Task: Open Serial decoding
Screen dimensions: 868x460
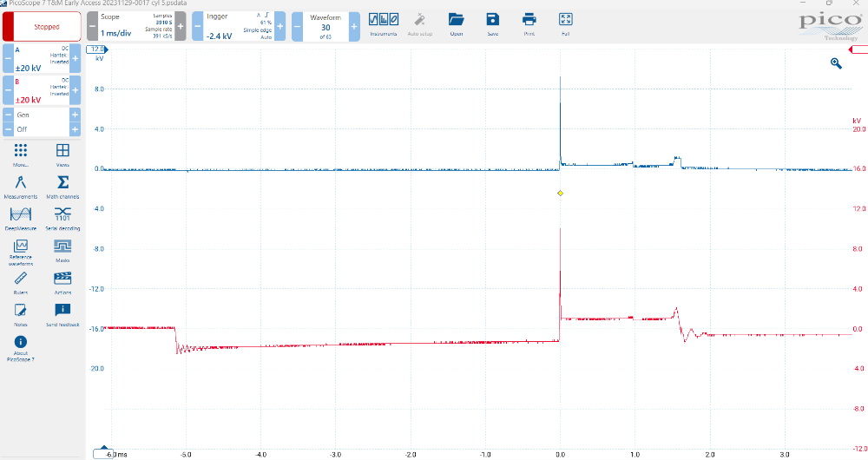Action: [62, 216]
